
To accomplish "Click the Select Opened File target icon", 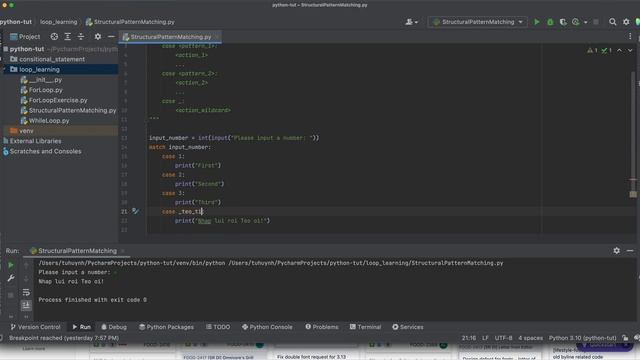I will (54, 37).
